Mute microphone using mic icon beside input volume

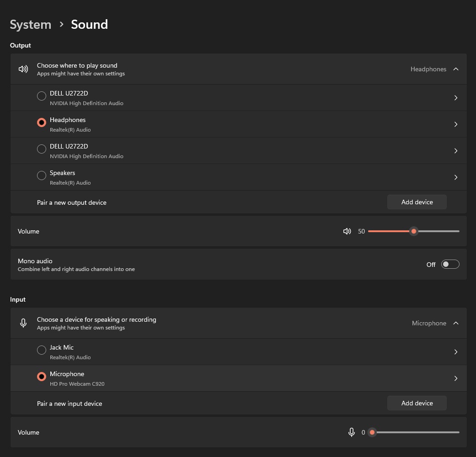click(351, 432)
